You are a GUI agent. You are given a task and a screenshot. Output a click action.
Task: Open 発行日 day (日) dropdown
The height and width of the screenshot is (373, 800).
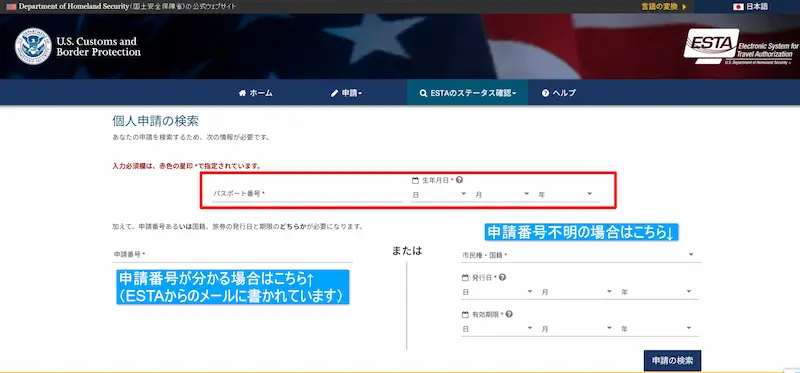[x=497, y=292]
